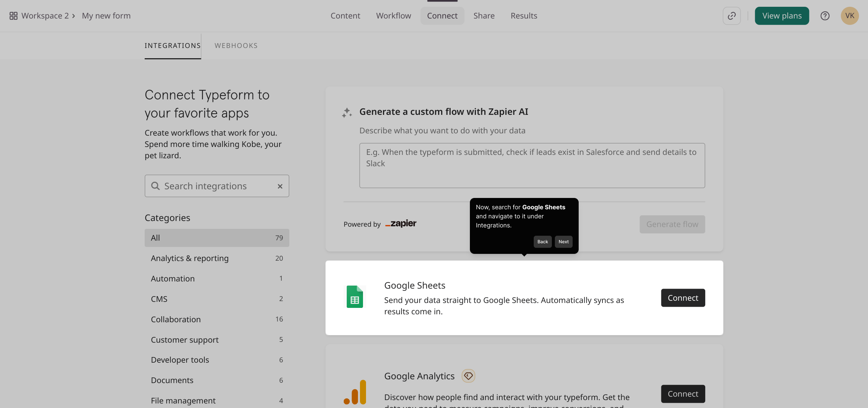Click the Google Sheets card title

[415, 286]
